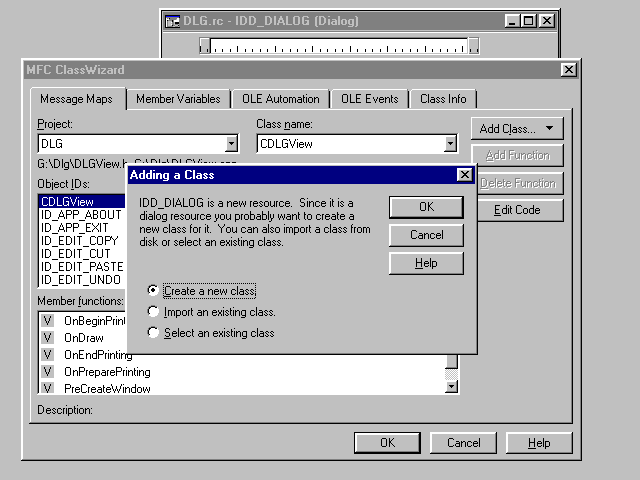This screenshot has height=480, width=640.
Task: Pick the Select an existing class option
Action: point(153,333)
